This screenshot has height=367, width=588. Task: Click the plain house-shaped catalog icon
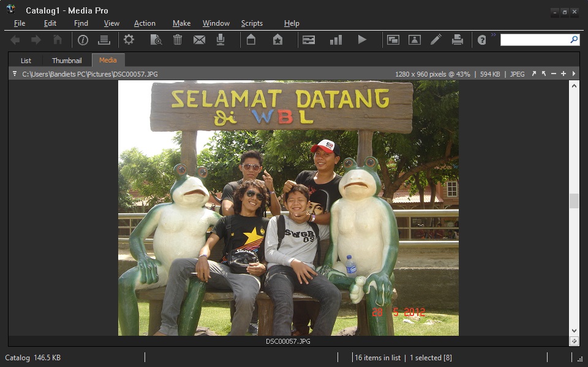click(251, 39)
